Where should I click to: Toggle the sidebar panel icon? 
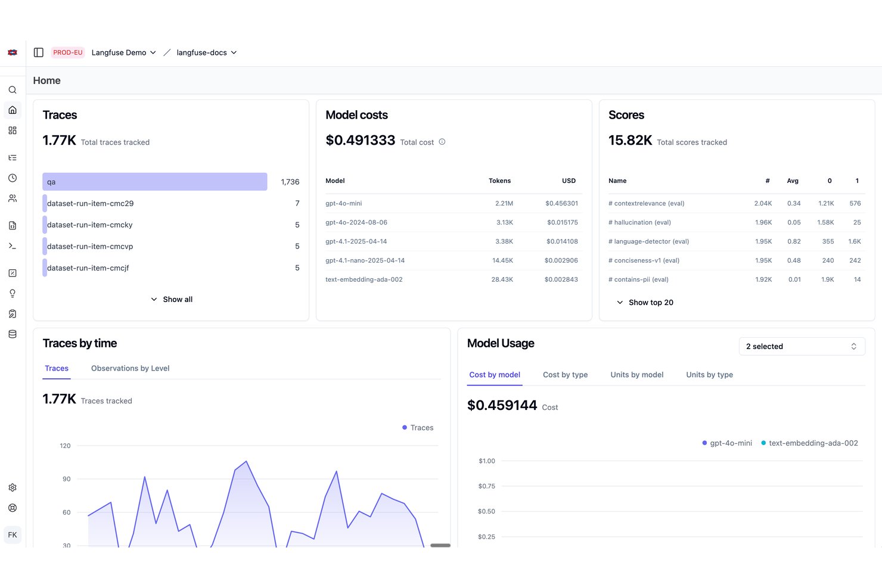click(39, 52)
